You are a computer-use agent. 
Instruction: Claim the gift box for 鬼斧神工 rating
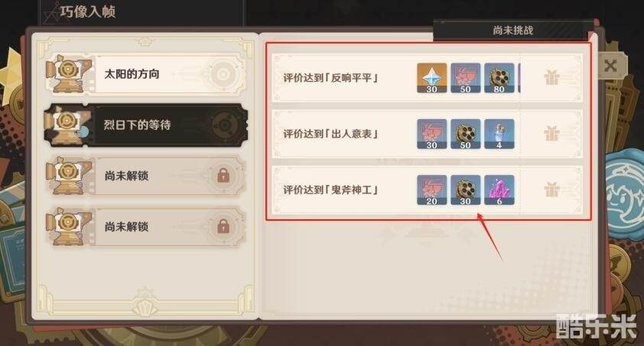click(x=551, y=189)
